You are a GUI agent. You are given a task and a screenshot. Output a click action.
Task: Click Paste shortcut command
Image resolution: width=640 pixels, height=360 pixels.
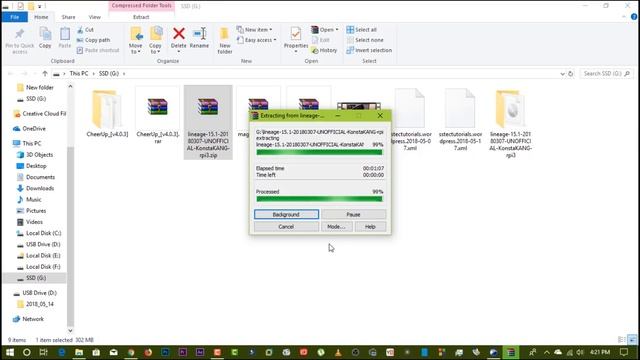pyautogui.click(x=98, y=50)
